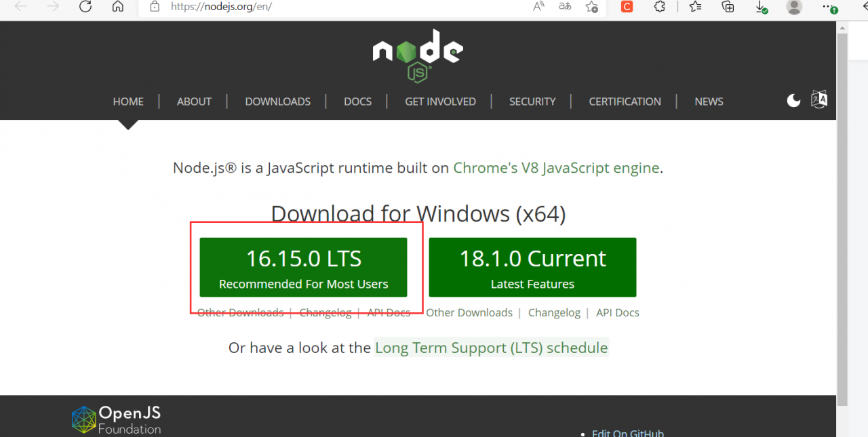This screenshot has width=868, height=437.
Task: Open the Downloads icon
Action: (762, 7)
